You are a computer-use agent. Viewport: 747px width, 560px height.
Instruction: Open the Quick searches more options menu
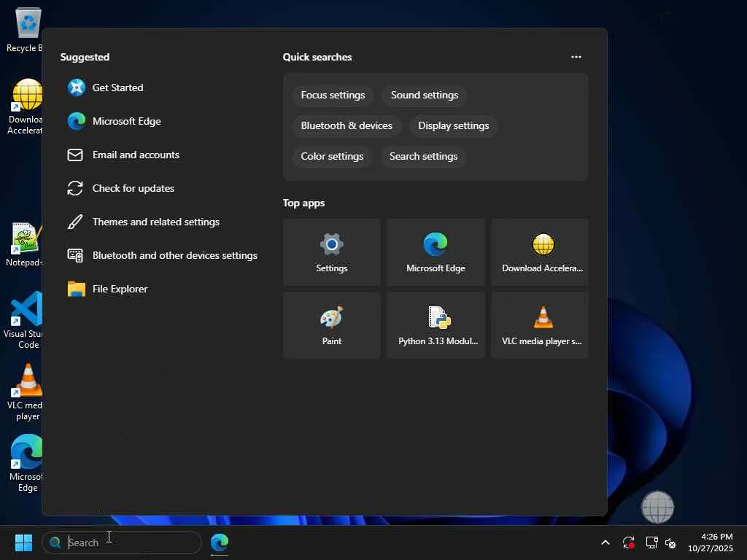coord(576,57)
